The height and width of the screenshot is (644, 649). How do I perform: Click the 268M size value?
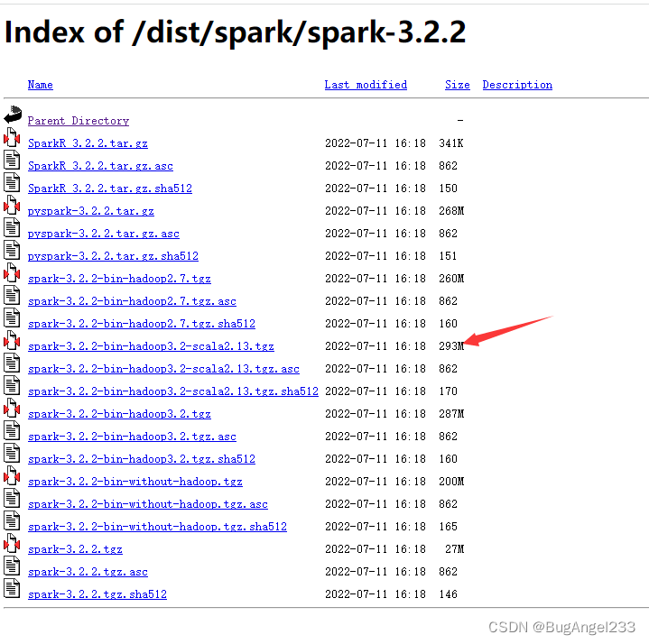(x=451, y=211)
